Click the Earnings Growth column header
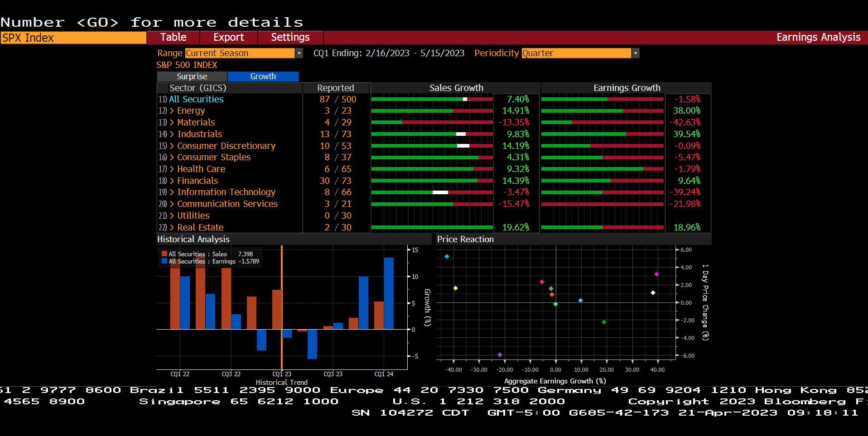868x436 pixels. (627, 88)
